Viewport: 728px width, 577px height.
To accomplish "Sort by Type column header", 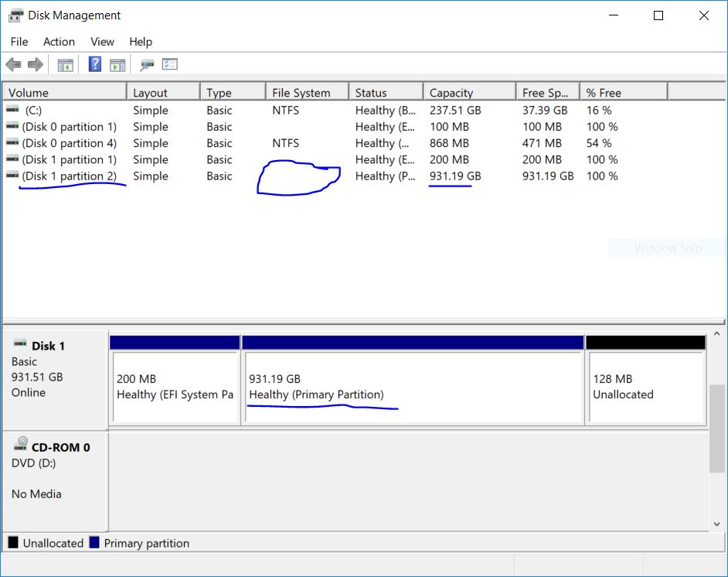I will (x=233, y=92).
